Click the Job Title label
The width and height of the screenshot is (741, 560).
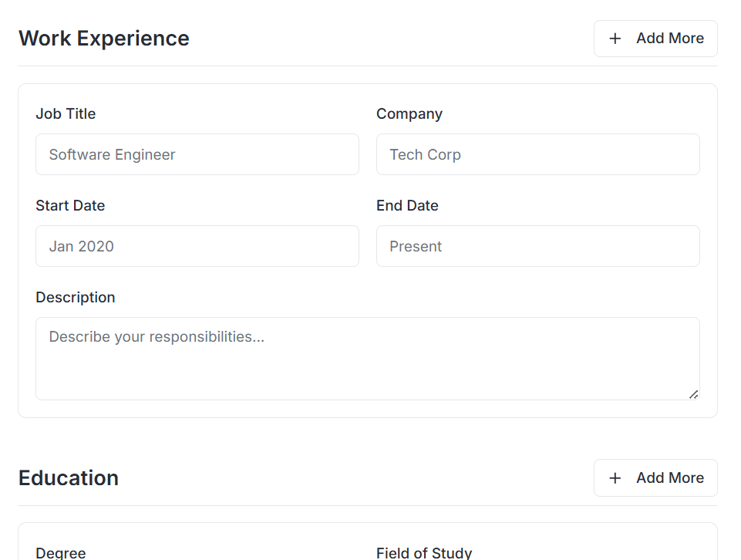66,113
